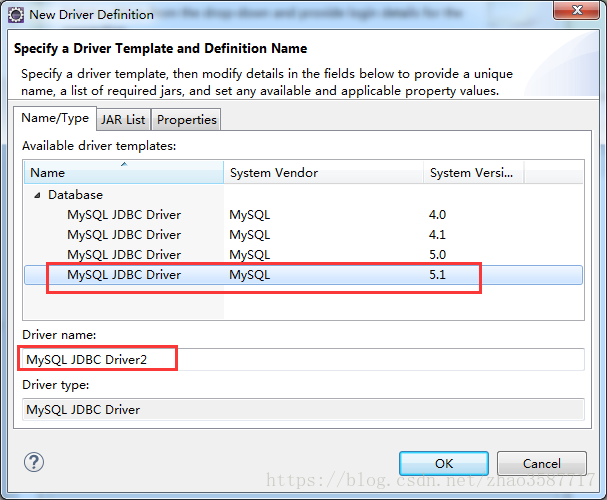Click the Cancel button
The image size is (607, 500).
542,463
